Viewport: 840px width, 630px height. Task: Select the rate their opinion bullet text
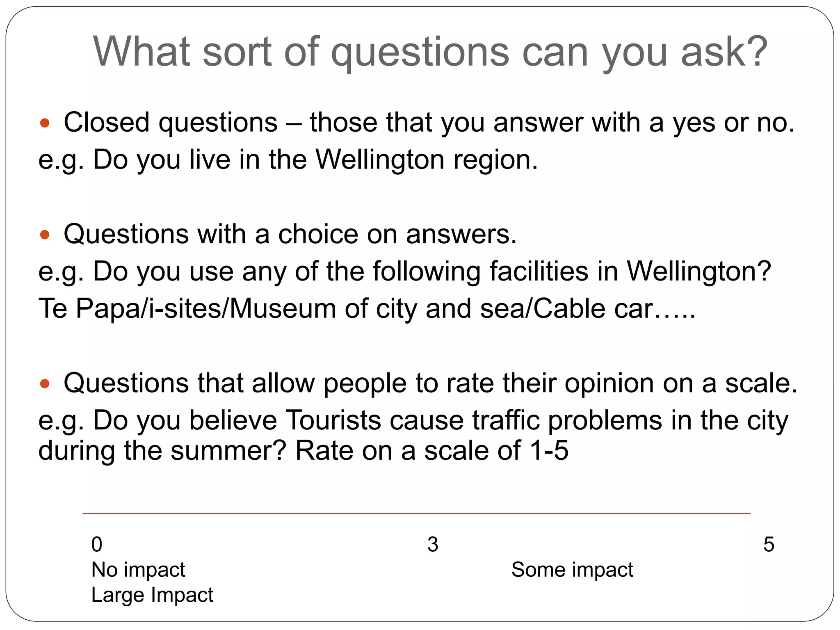click(430, 383)
